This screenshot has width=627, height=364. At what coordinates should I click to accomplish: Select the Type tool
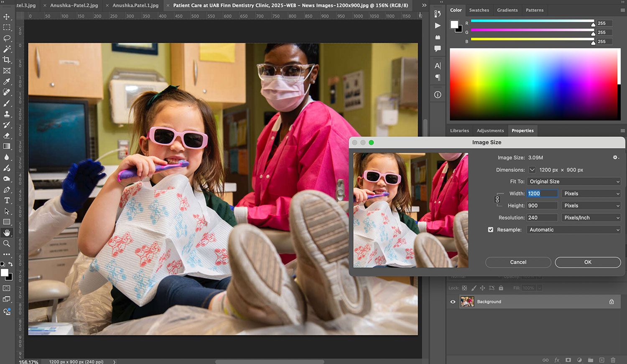click(7, 201)
